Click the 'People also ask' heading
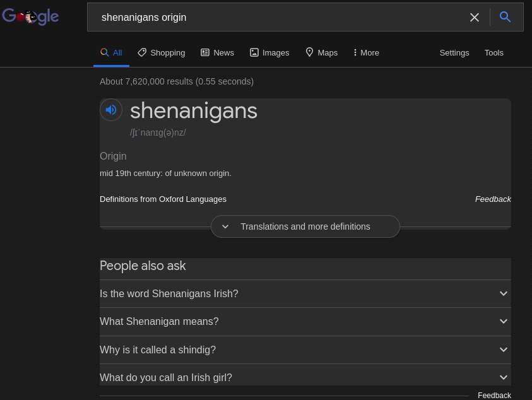 pos(143,266)
